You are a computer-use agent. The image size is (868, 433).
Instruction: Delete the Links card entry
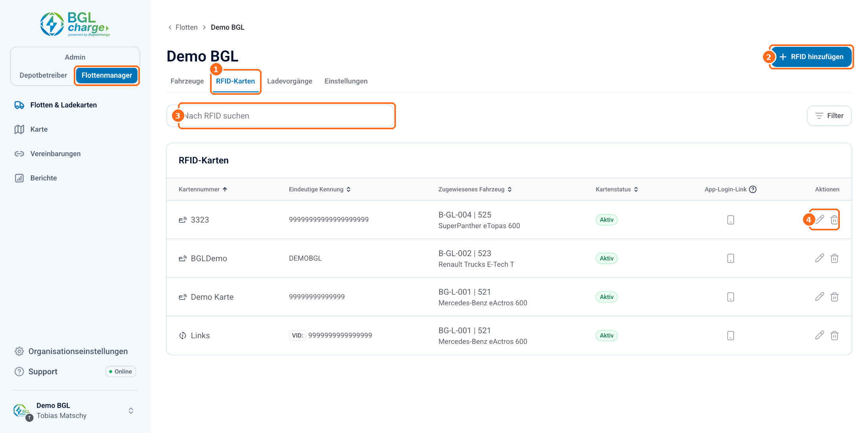[834, 335]
